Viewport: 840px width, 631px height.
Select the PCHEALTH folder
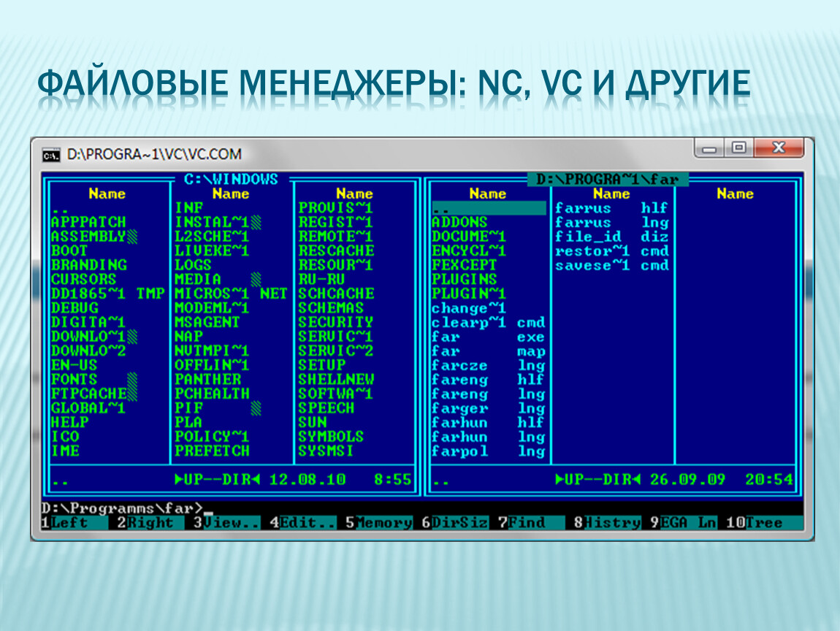212,394
